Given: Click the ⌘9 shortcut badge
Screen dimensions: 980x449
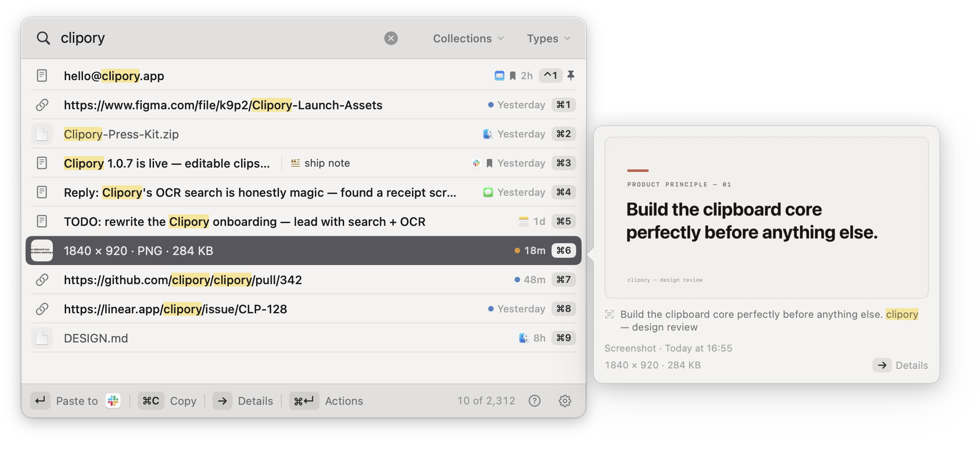Looking at the screenshot, I should 563,338.
